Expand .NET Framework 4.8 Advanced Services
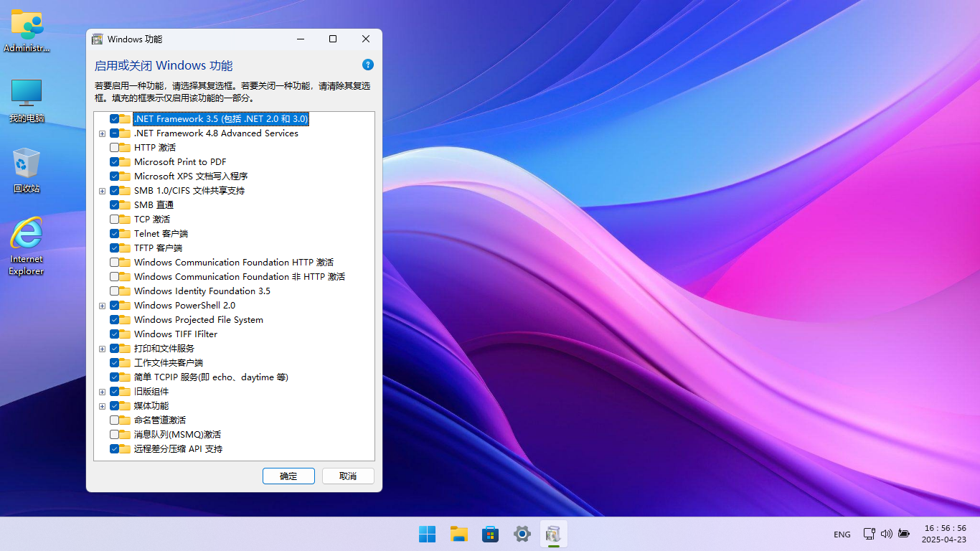This screenshot has height=551, width=980. [102, 133]
